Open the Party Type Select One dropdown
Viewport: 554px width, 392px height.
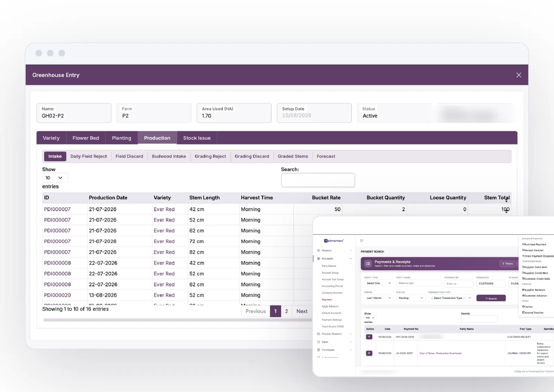tap(378, 283)
